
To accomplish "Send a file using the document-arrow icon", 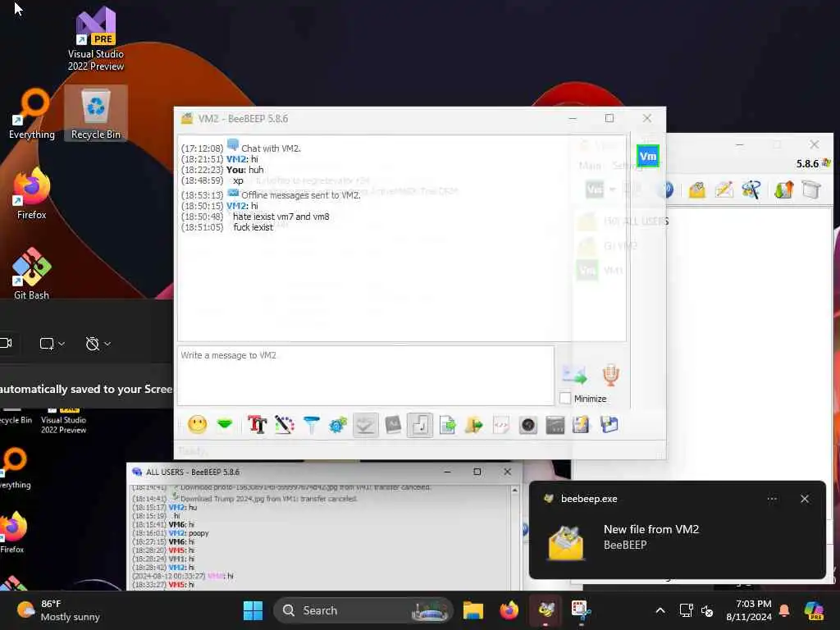I will point(447,426).
